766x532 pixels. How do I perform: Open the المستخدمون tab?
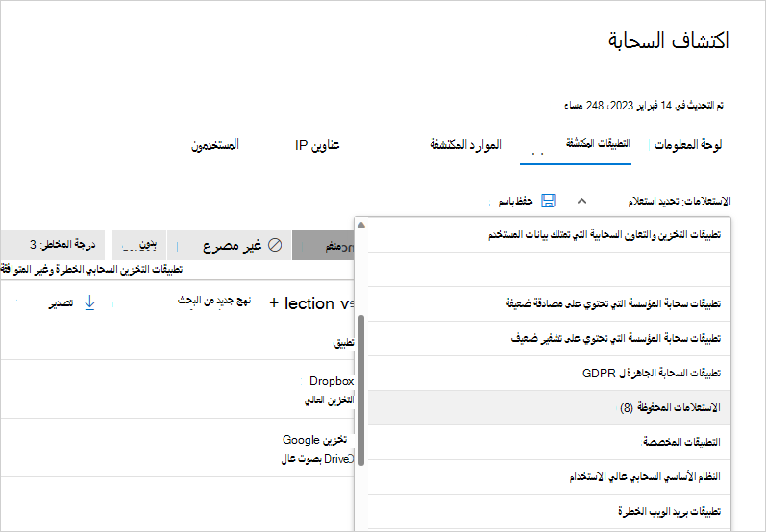coord(215,144)
